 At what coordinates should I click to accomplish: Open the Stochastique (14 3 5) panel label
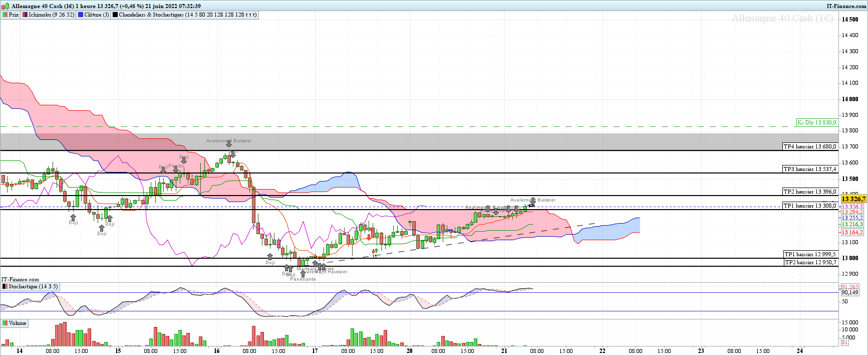point(30,287)
